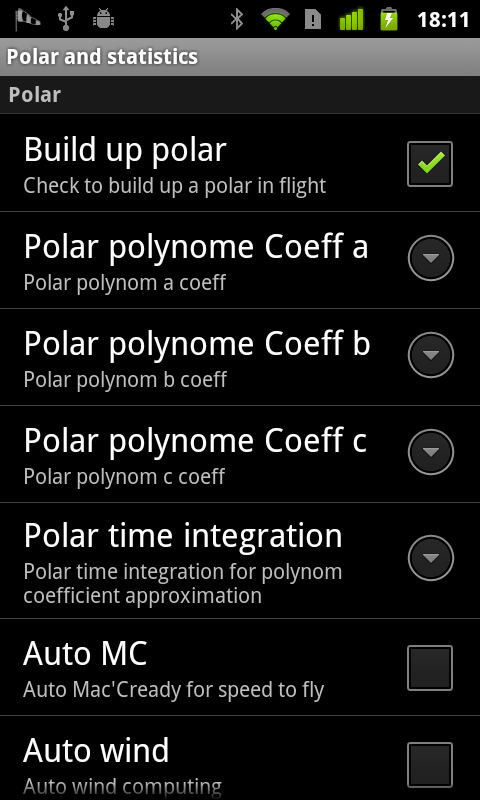This screenshot has width=480, height=800.
Task: Uncheck the Build up polar checkbox
Action: pos(430,164)
